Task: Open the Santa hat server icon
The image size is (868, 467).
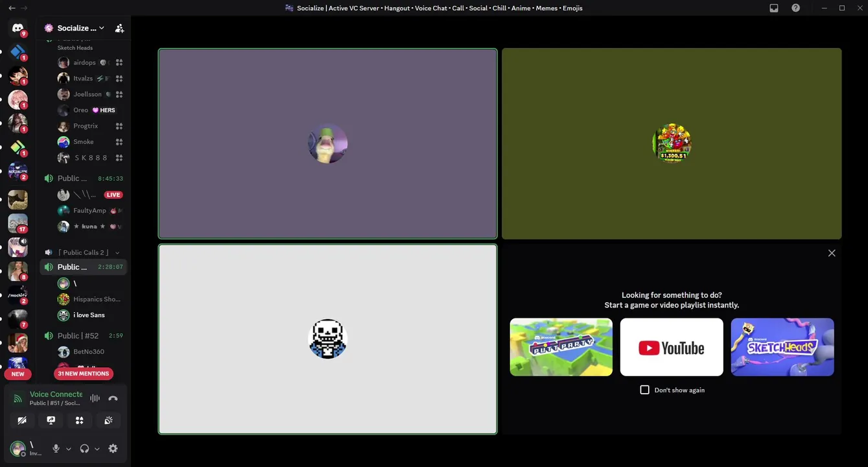Action: coord(18,342)
